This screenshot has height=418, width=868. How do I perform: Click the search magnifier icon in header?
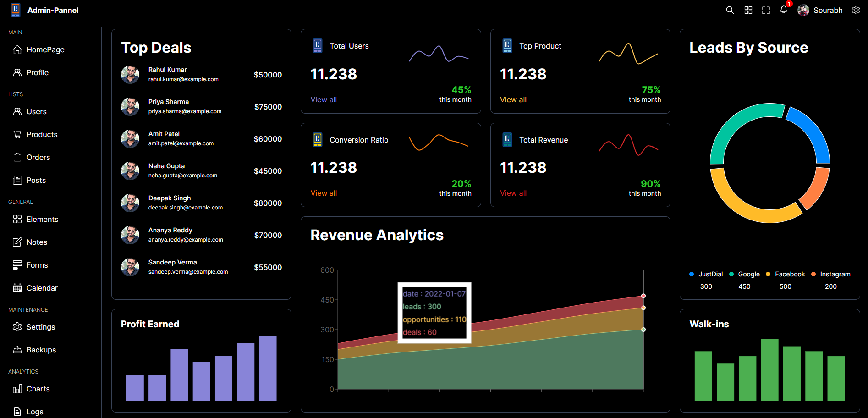pyautogui.click(x=730, y=10)
